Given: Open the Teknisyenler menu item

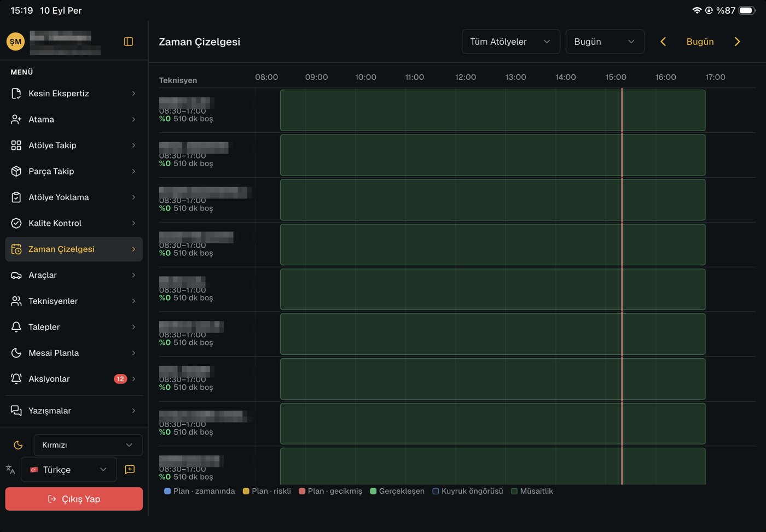Looking at the screenshot, I should (74, 301).
